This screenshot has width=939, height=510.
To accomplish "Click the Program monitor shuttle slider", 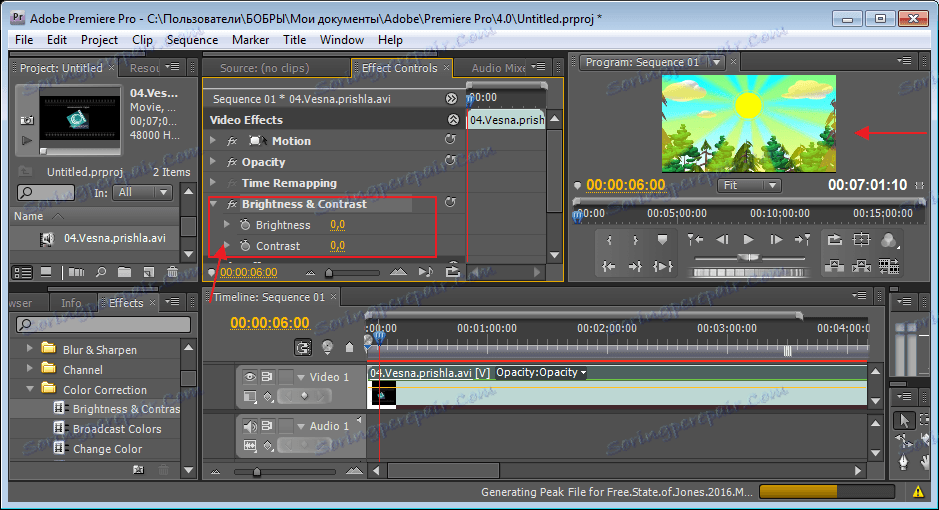I will [x=749, y=257].
